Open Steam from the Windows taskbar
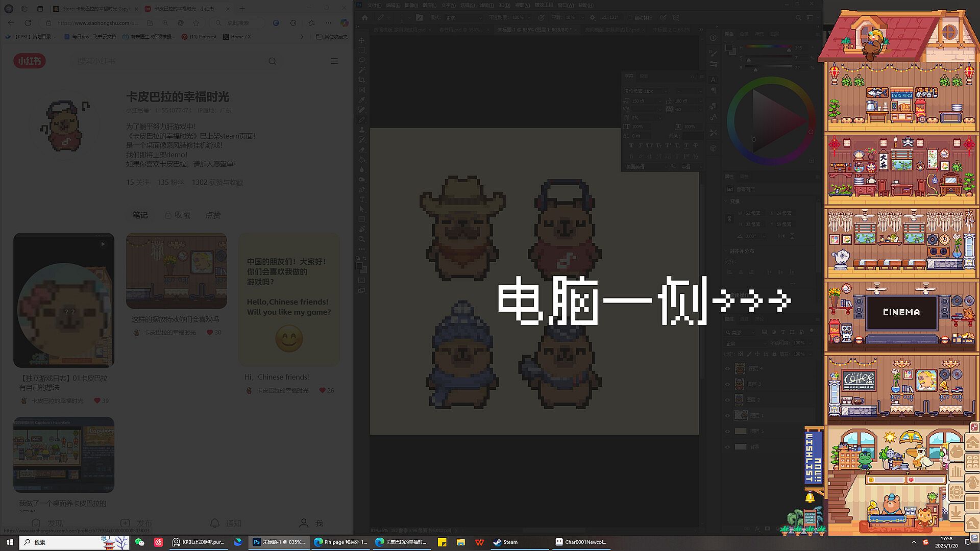This screenshot has width=980, height=551. tap(505, 542)
